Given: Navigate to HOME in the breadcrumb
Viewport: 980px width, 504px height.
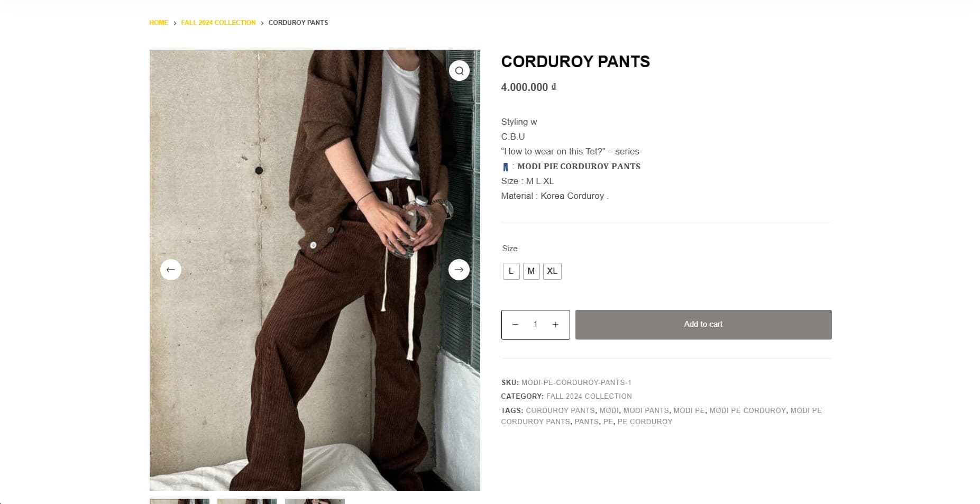Looking at the screenshot, I should 158,22.
